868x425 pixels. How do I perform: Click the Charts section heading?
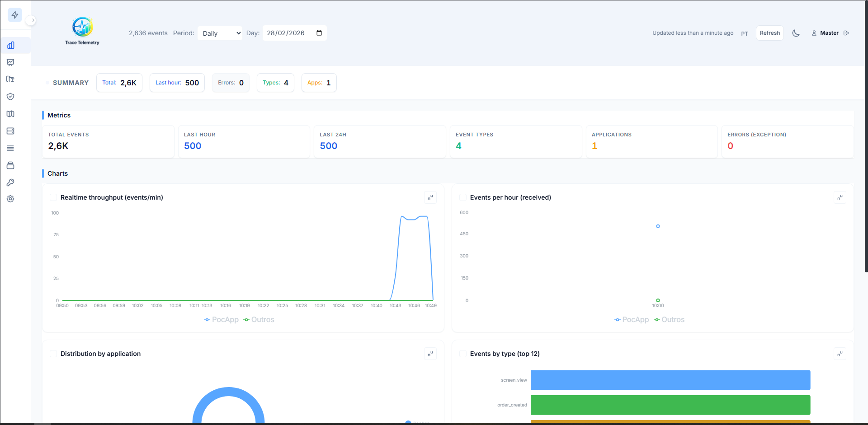tap(57, 173)
